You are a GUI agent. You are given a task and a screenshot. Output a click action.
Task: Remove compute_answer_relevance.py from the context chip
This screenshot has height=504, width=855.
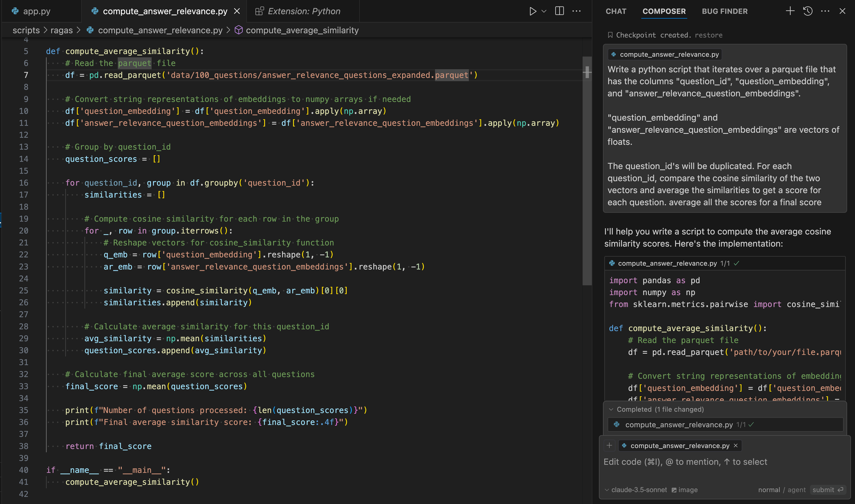point(736,445)
